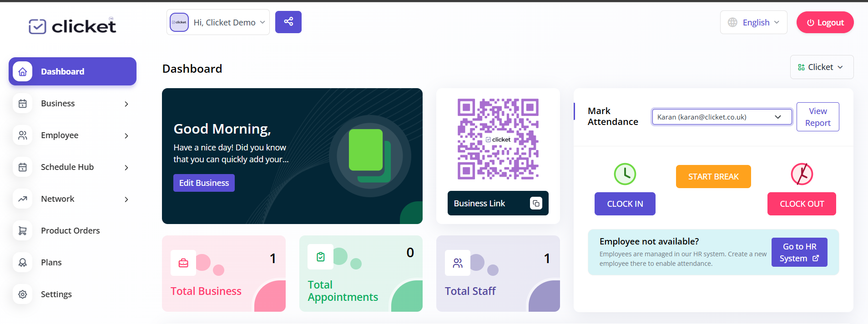Click the Edit Business button

click(204, 183)
